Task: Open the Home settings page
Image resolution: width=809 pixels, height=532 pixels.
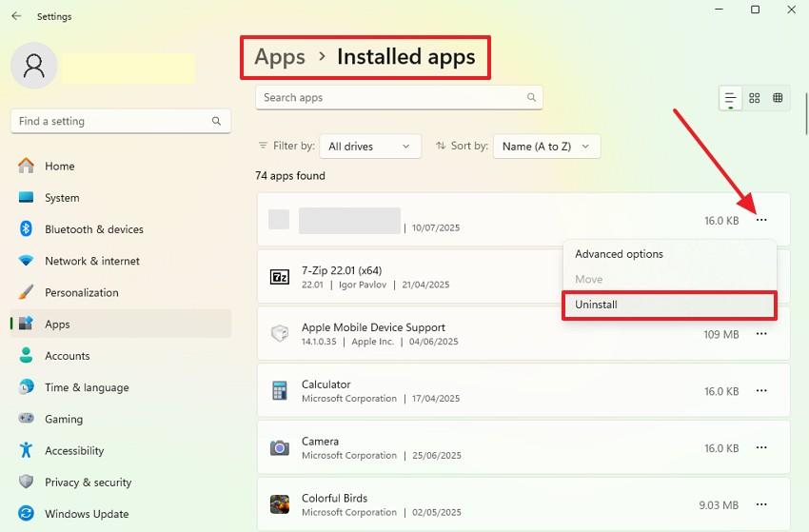Action: click(x=120, y=167)
